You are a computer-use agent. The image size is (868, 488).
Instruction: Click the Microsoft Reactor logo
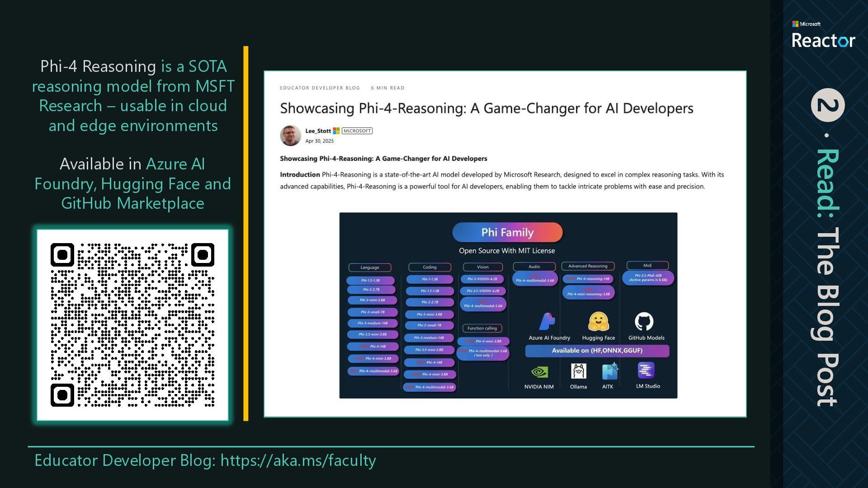tap(823, 35)
